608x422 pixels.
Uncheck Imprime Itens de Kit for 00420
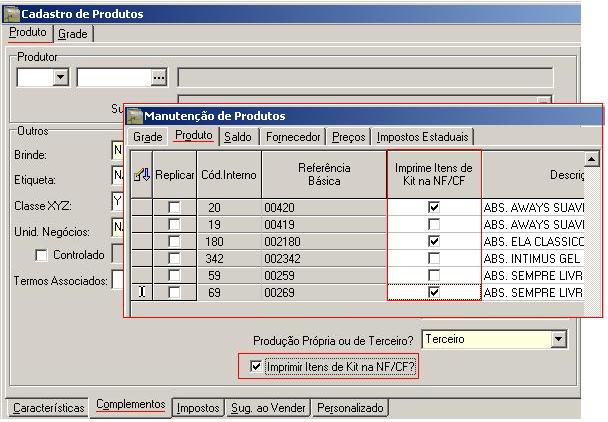tap(434, 207)
